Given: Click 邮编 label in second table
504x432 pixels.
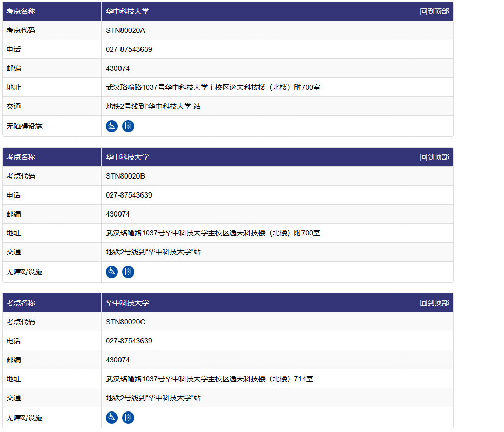Looking at the screenshot, I should [x=13, y=214].
